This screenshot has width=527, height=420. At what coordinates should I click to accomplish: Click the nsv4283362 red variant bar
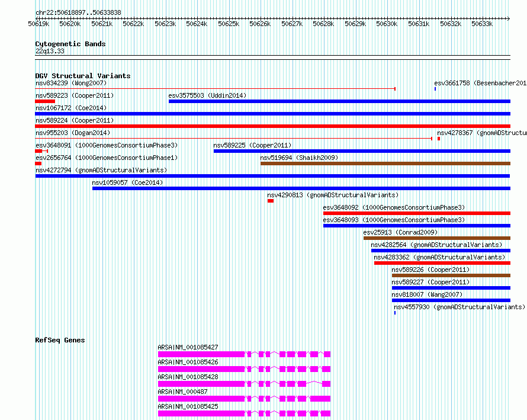pyautogui.click(x=442, y=263)
